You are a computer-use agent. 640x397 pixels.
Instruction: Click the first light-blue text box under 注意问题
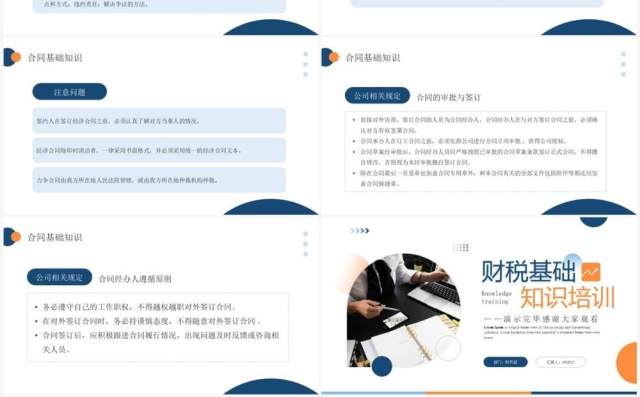click(x=159, y=121)
